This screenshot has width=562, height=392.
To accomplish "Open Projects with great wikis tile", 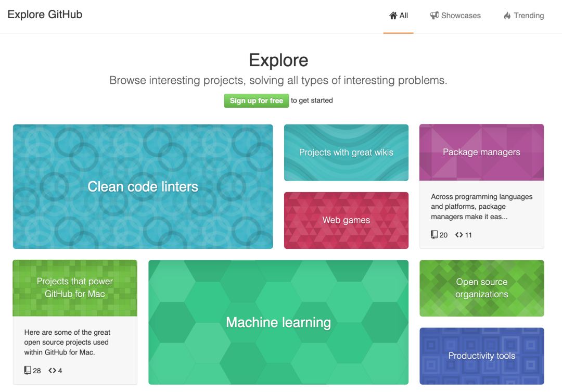I will pos(346,153).
